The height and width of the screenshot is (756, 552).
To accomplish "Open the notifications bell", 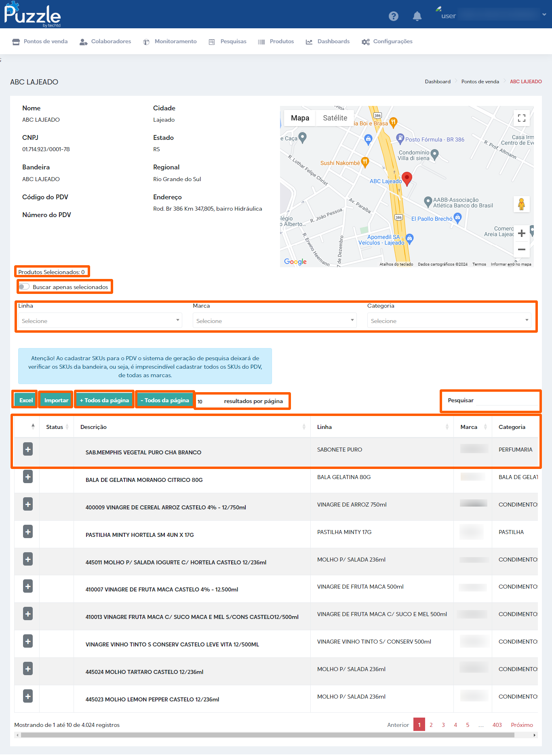I will pyautogui.click(x=417, y=16).
